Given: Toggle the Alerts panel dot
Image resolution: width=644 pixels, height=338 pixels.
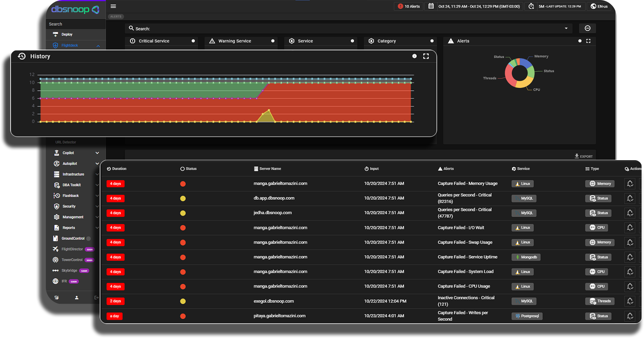Looking at the screenshot, I should click(580, 41).
